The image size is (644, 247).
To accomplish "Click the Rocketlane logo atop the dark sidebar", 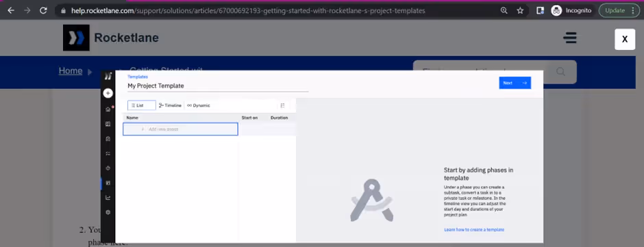I will (108, 77).
